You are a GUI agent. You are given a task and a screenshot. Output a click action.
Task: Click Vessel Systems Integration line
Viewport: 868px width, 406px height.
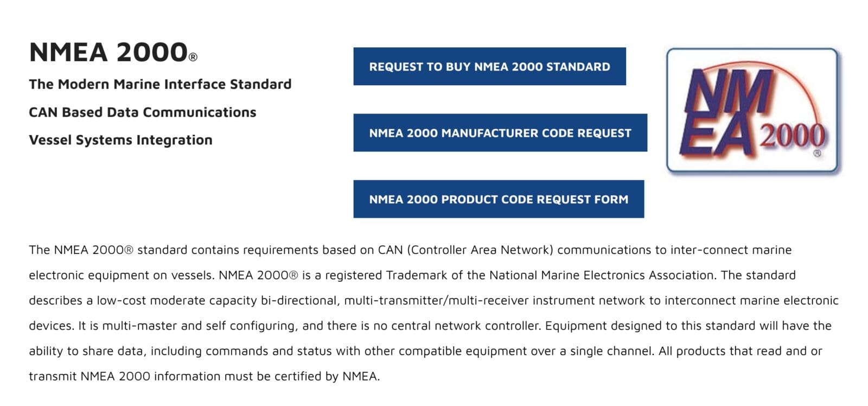(120, 140)
